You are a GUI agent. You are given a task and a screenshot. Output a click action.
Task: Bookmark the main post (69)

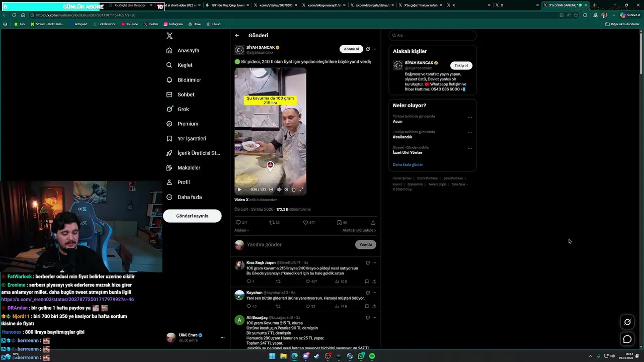tap(342, 222)
